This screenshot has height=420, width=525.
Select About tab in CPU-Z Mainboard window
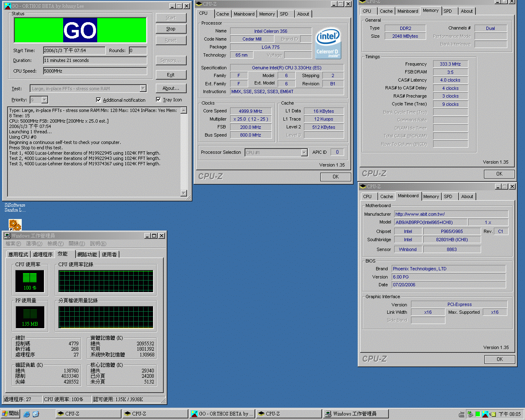click(x=467, y=196)
